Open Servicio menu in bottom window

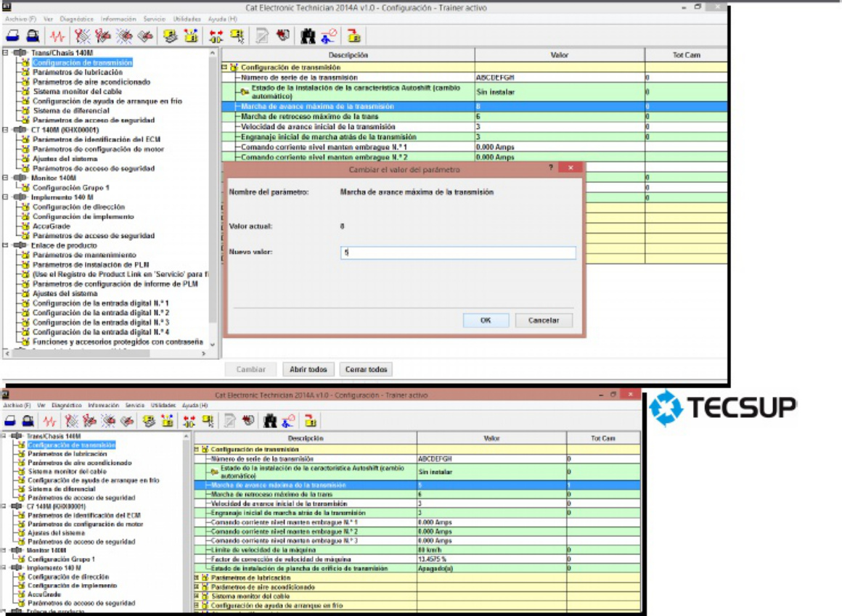(135, 405)
